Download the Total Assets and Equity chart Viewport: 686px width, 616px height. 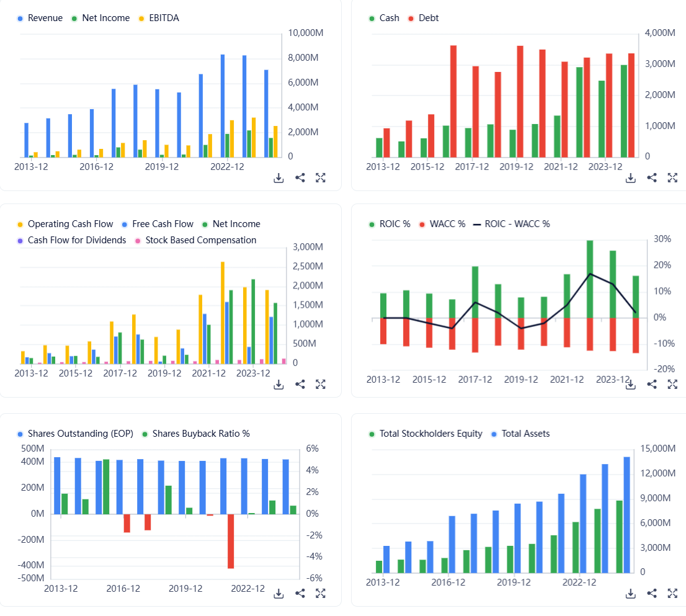(x=630, y=594)
